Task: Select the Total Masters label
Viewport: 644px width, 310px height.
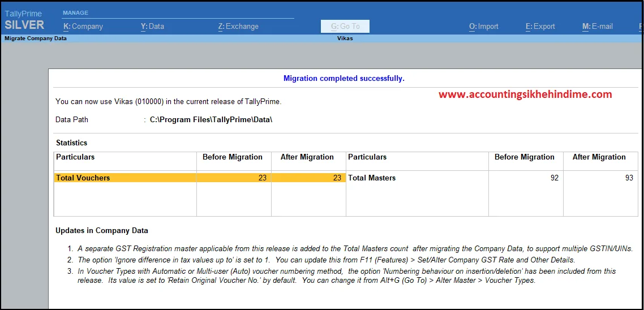Action: click(372, 178)
